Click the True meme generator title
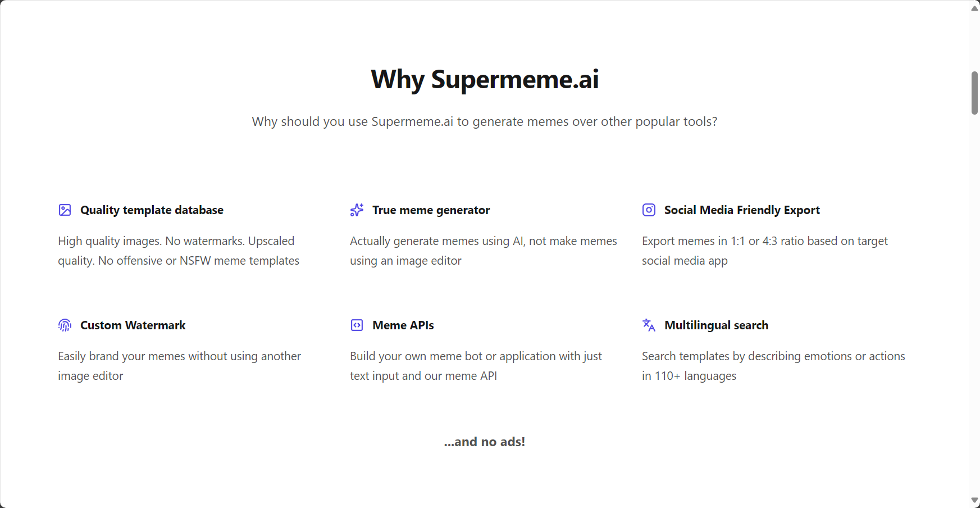 pos(431,210)
